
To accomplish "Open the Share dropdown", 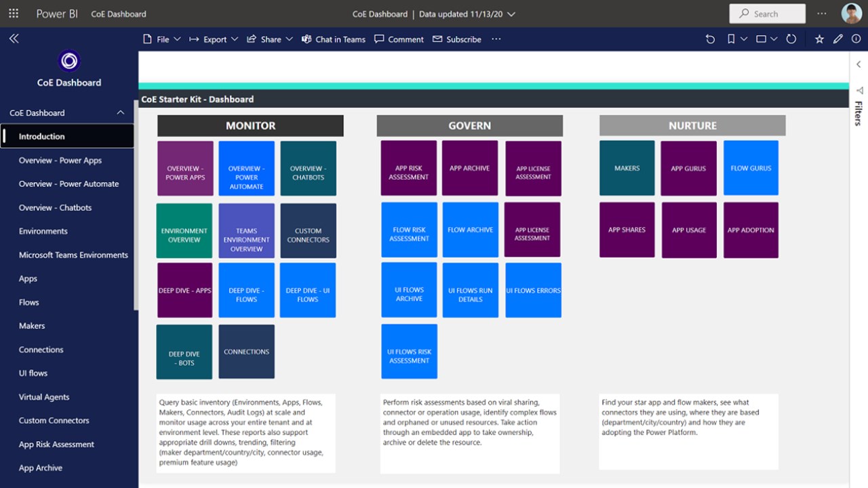I will [x=269, y=39].
